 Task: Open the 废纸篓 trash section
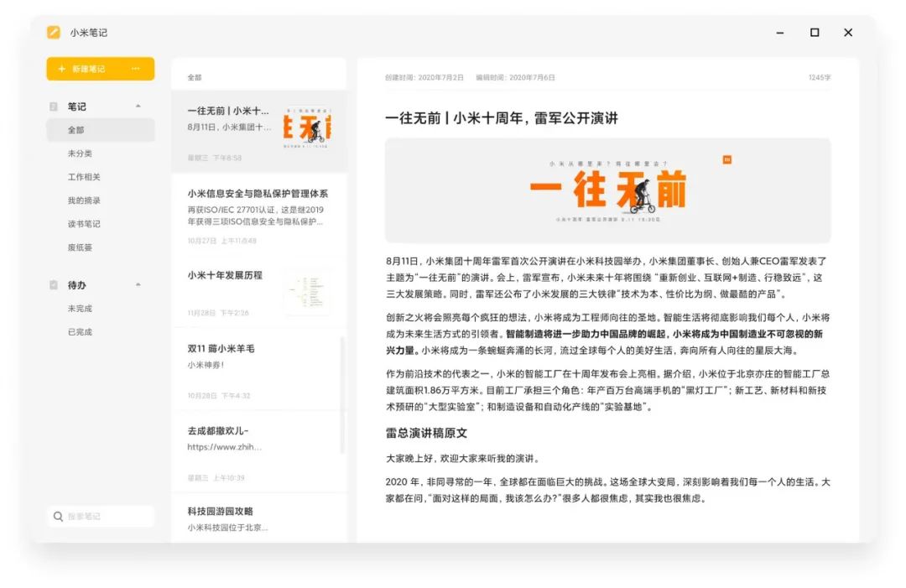(x=81, y=247)
